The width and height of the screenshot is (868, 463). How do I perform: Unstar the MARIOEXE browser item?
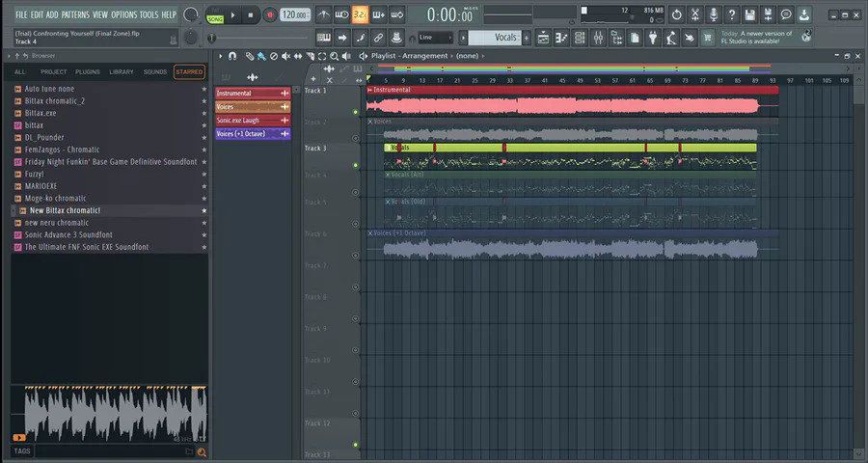[204, 186]
